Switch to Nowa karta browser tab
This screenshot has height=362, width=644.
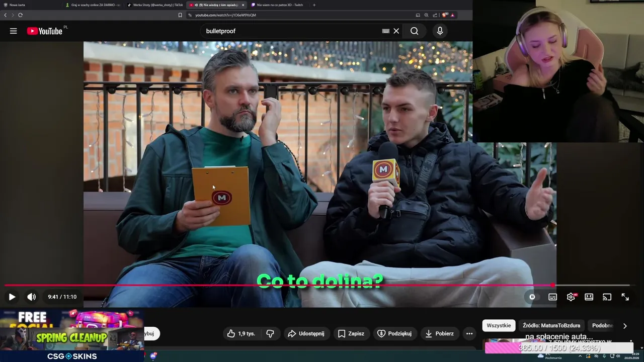(30, 5)
